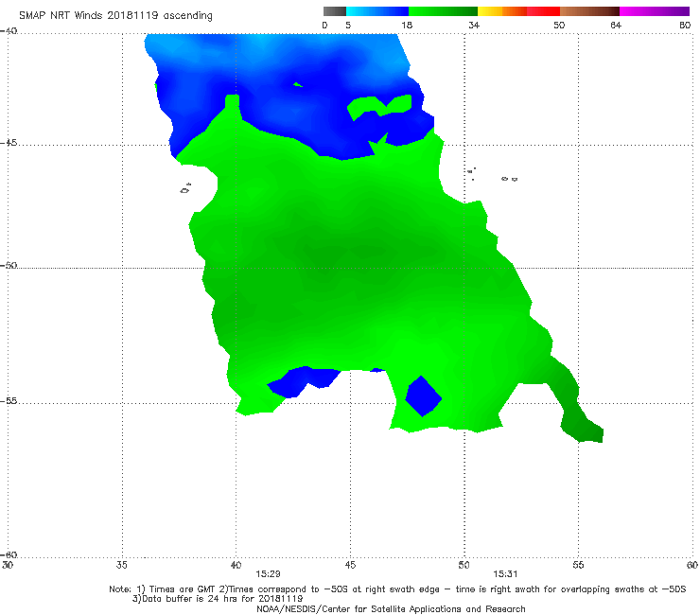Click the latitude axis label '-55'

point(9,401)
